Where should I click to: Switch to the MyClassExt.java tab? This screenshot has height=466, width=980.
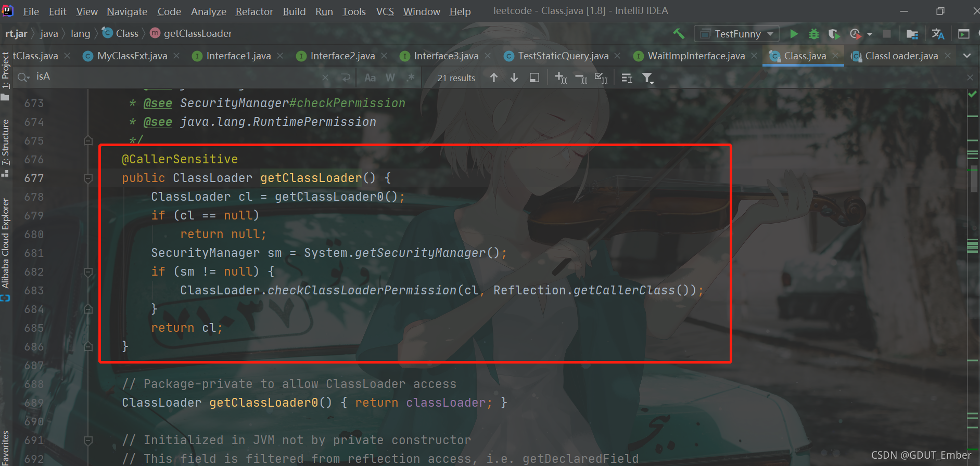(x=132, y=56)
